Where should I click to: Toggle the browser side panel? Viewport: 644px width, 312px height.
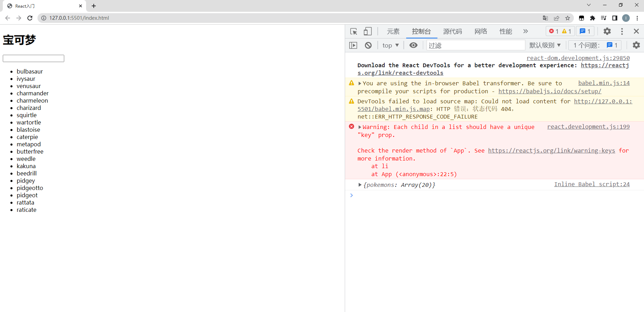point(615,18)
